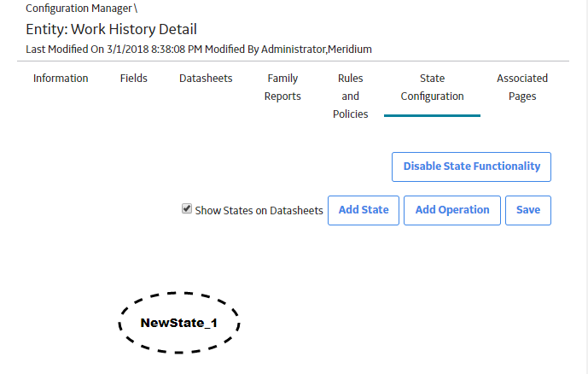
Task: Save the state configuration
Action: click(x=528, y=210)
